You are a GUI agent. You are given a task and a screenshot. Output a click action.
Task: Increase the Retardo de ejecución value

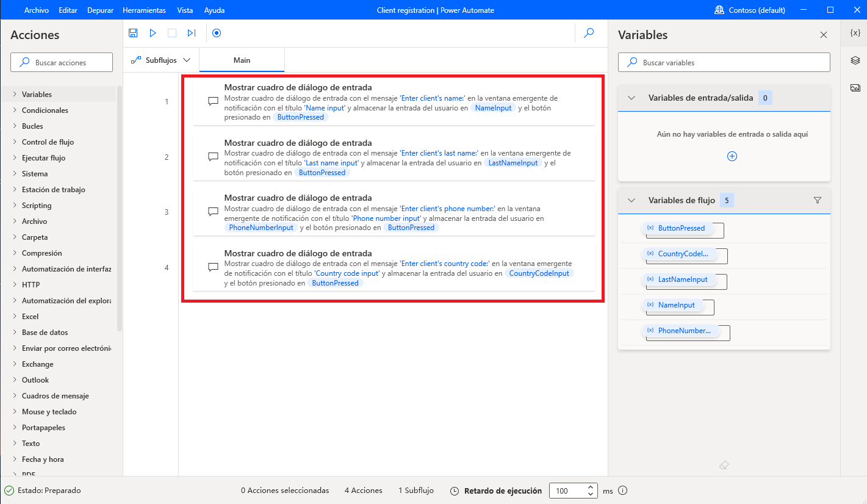(590, 487)
